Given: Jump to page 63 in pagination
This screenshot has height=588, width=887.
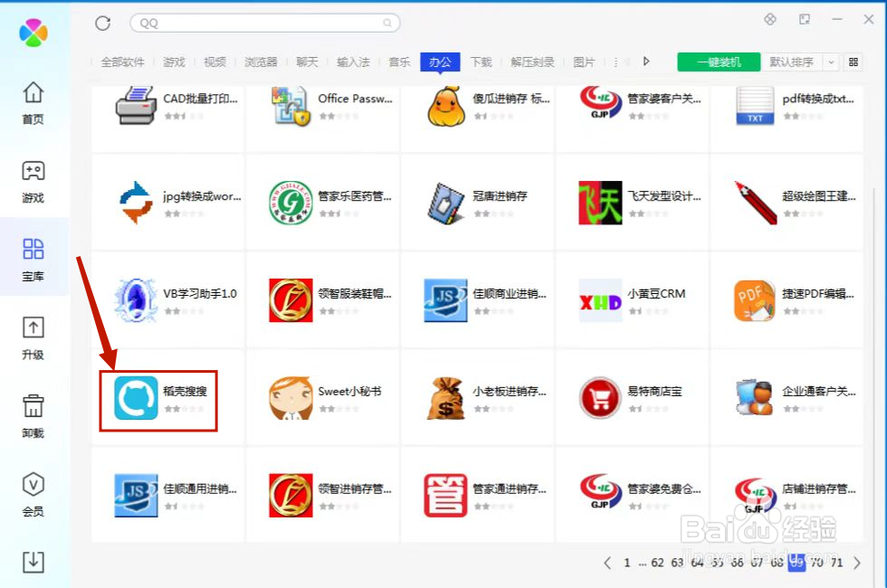Looking at the screenshot, I should point(677,563).
